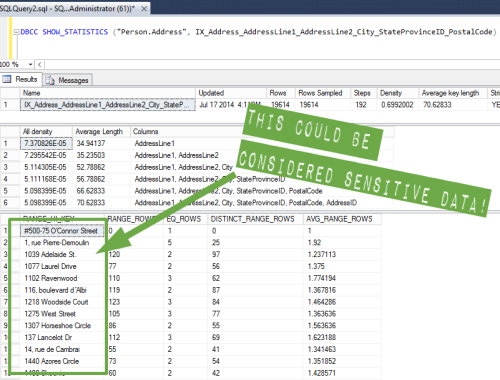
Task: Select the IX_Address index name cell
Action: click(x=108, y=105)
